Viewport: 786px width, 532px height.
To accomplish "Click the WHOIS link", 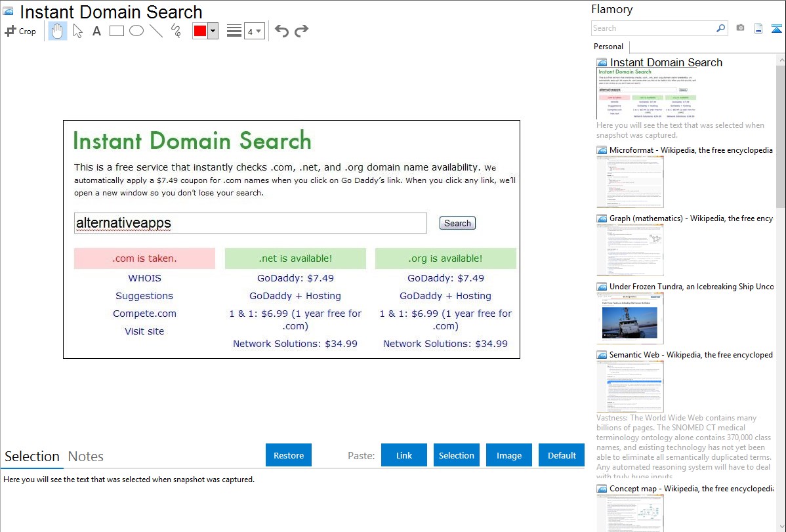I will [x=144, y=278].
